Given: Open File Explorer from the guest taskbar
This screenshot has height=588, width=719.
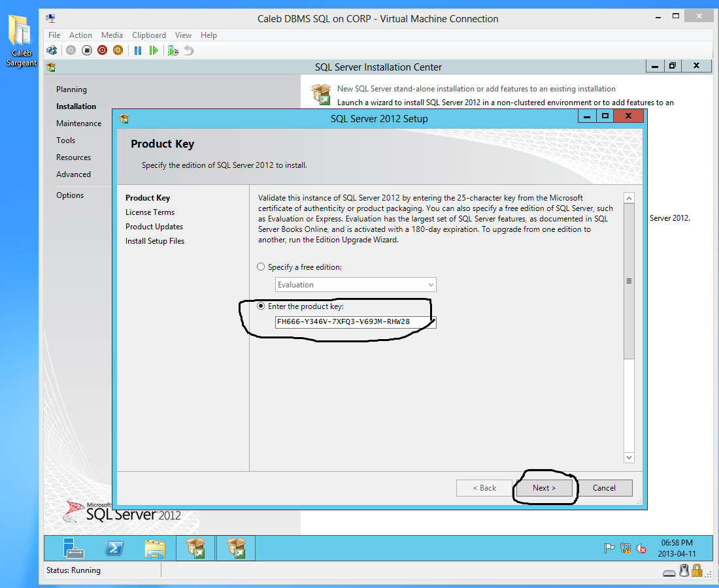Looking at the screenshot, I should pyautogui.click(x=155, y=548).
